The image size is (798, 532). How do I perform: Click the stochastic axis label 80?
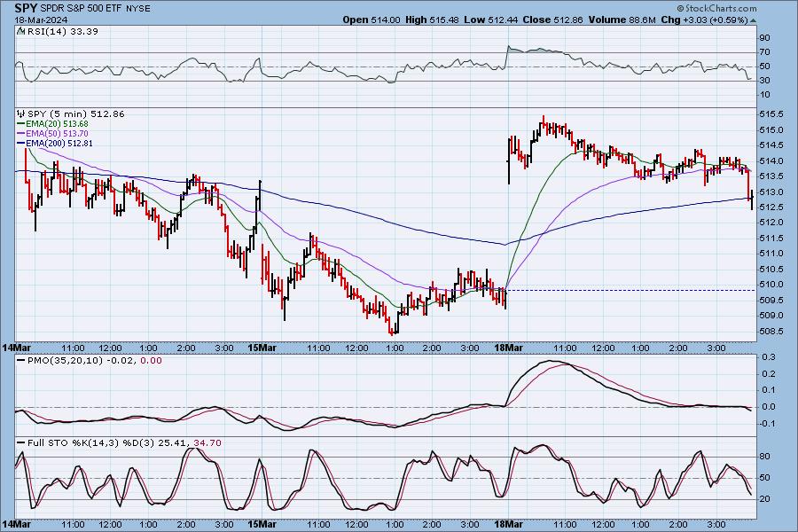pyautogui.click(x=764, y=457)
